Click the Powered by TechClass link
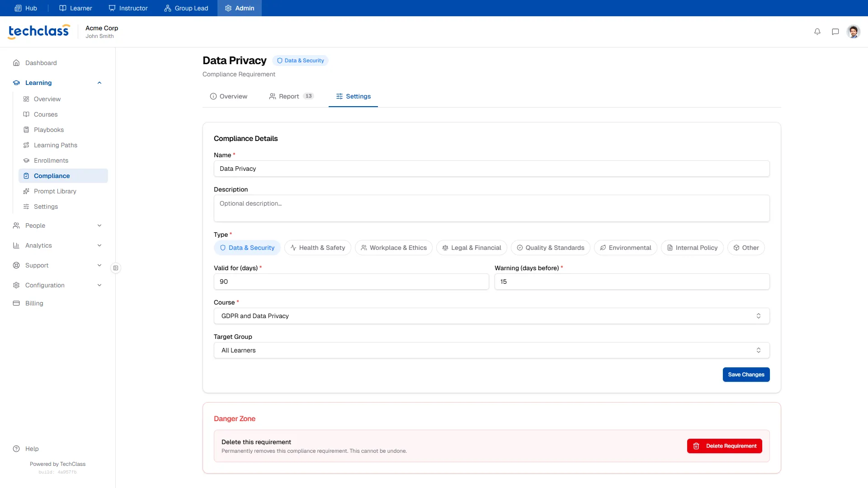This screenshot has width=868, height=488. click(x=57, y=464)
